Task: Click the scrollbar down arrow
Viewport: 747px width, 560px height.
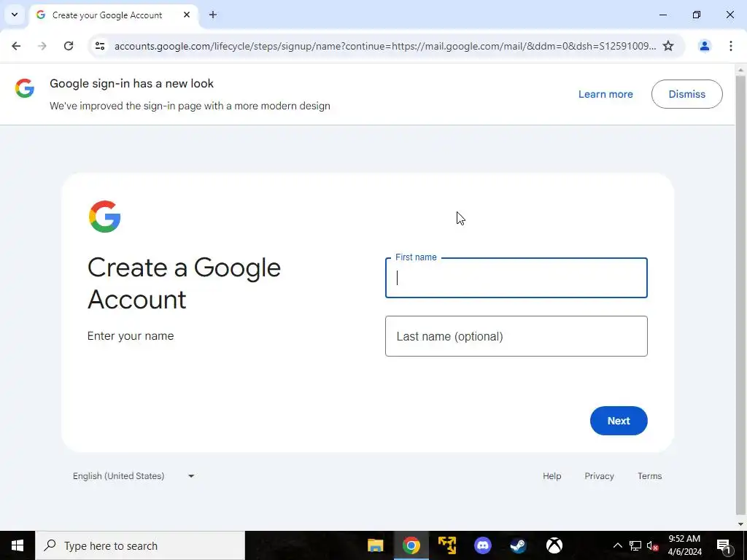Action: [x=740, y=524]
